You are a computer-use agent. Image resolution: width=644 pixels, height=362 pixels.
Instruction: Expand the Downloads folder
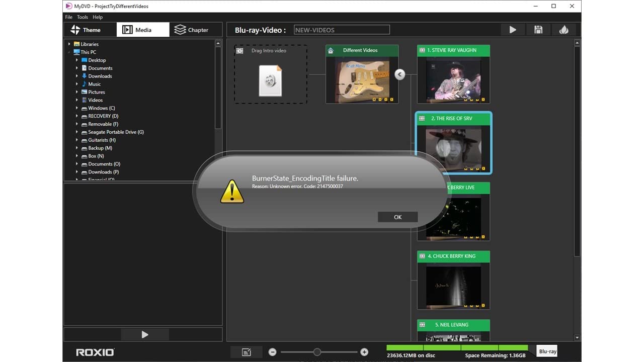point(76,76)
